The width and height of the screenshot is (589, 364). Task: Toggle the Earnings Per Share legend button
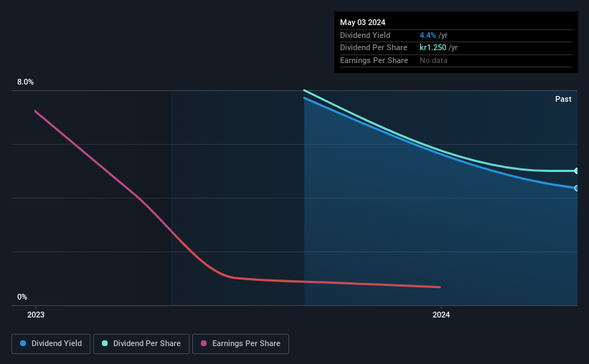pyautogui.click(x=240, y=344)
